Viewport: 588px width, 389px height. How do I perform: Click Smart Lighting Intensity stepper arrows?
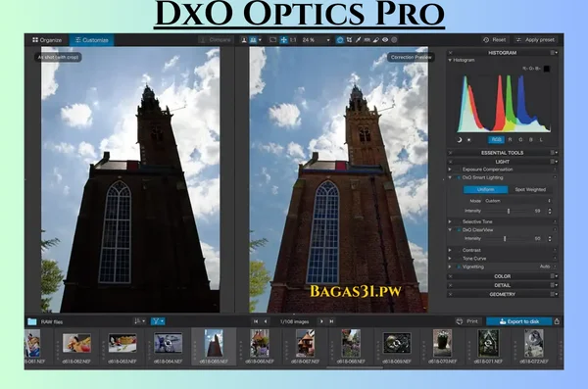point(550,212)
